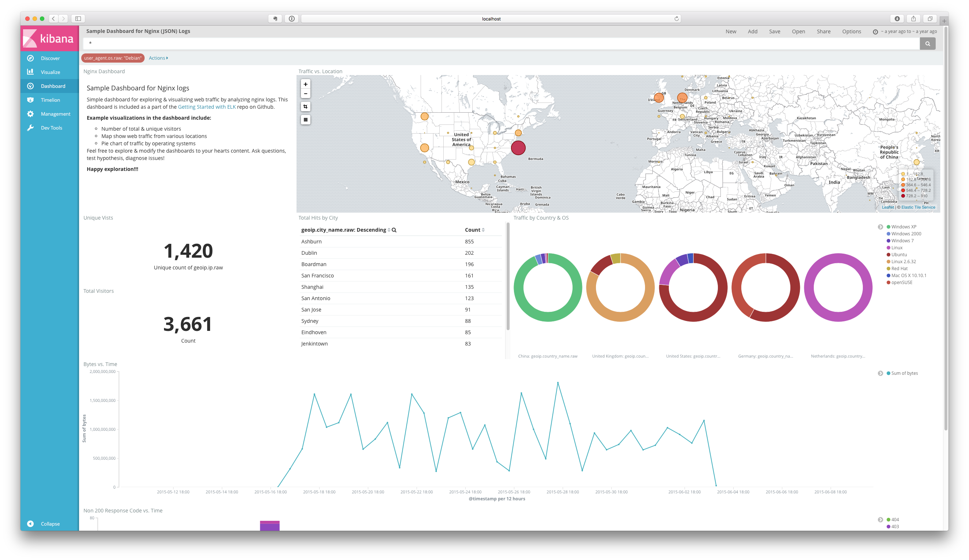Toggle the pie chart legend arrow
969x560 pixels.
coord(880,227)
